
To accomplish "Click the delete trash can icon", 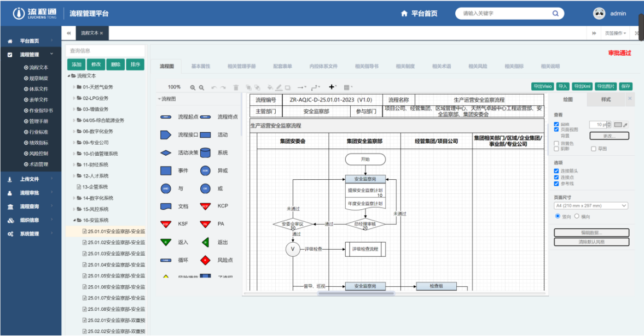I will coord(236,87).
